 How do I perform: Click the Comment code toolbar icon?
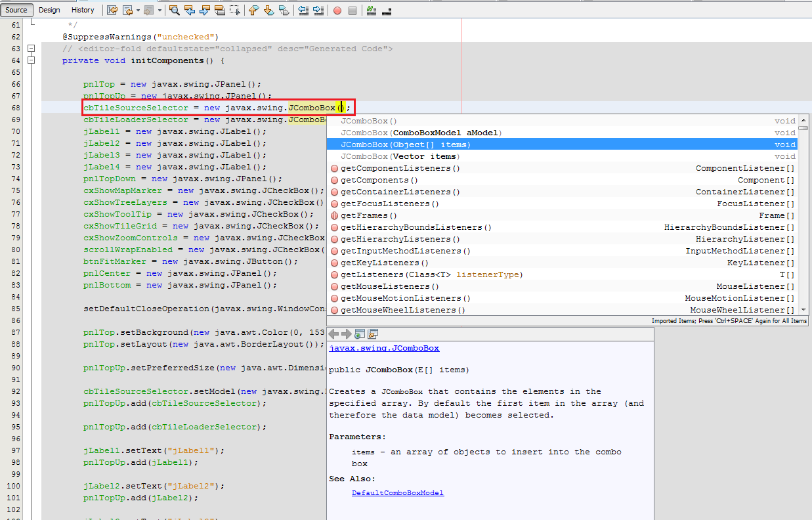tap(372, 11)
